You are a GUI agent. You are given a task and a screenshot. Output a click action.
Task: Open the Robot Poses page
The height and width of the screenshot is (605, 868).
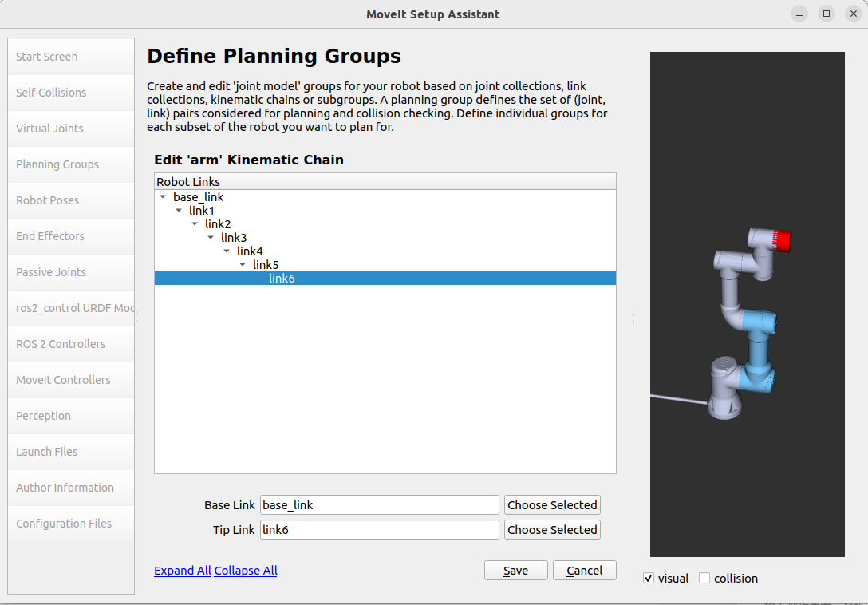(71, 200)
